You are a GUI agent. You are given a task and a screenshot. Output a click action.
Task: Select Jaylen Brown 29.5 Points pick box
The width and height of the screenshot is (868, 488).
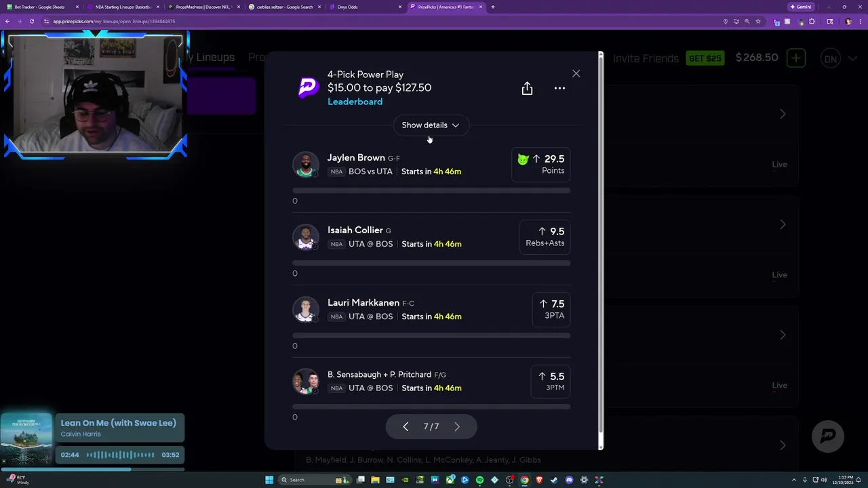point(540,165)
